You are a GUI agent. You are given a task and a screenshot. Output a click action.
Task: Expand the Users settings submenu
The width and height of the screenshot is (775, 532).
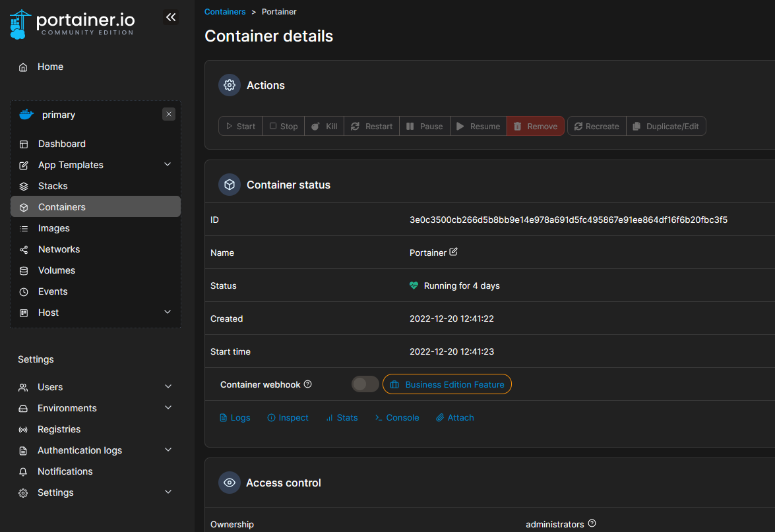[x=168, y=387]
